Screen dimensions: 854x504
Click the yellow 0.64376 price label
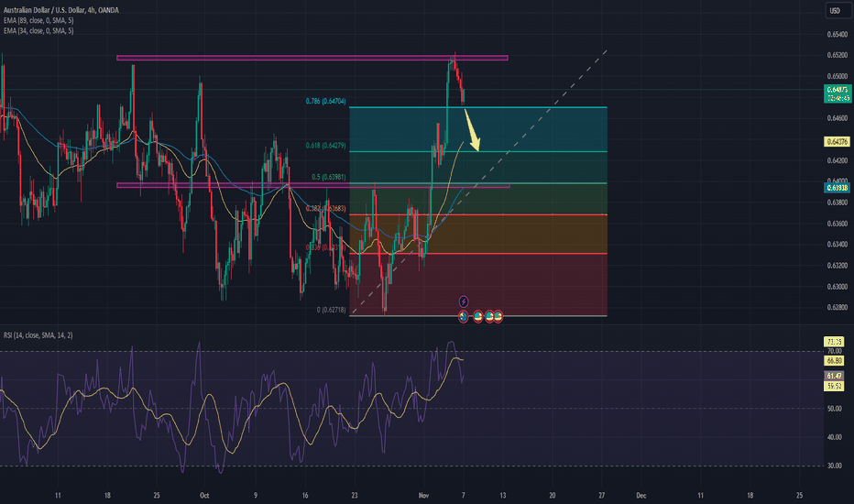pyautogui.click(x=838, y=142)
